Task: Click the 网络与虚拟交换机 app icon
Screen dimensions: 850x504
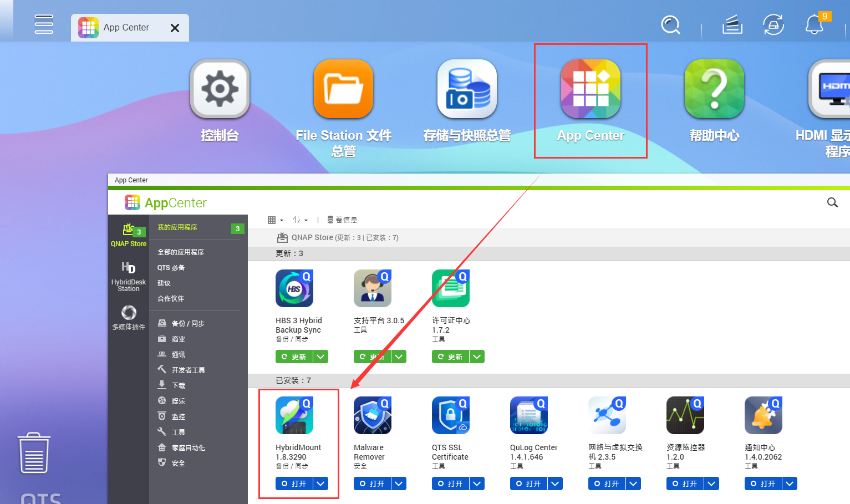Action: pyautogui.click(x=607, y=415)
